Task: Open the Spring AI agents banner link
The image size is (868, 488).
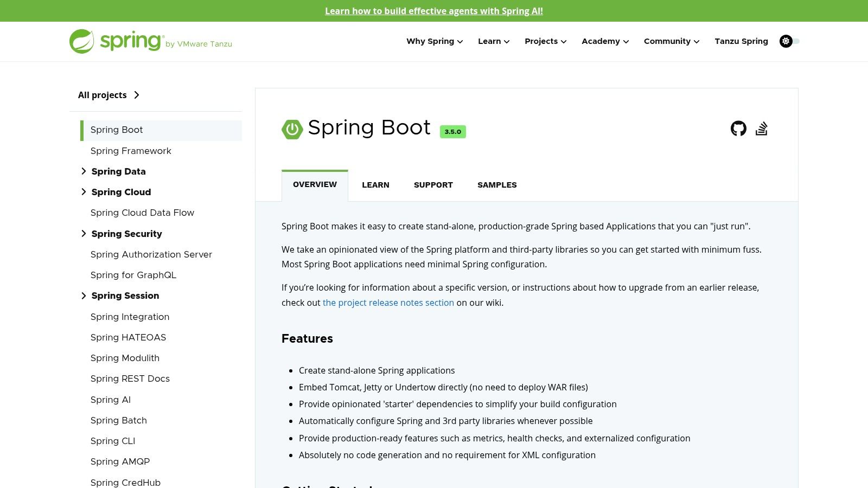Action: 434,11
